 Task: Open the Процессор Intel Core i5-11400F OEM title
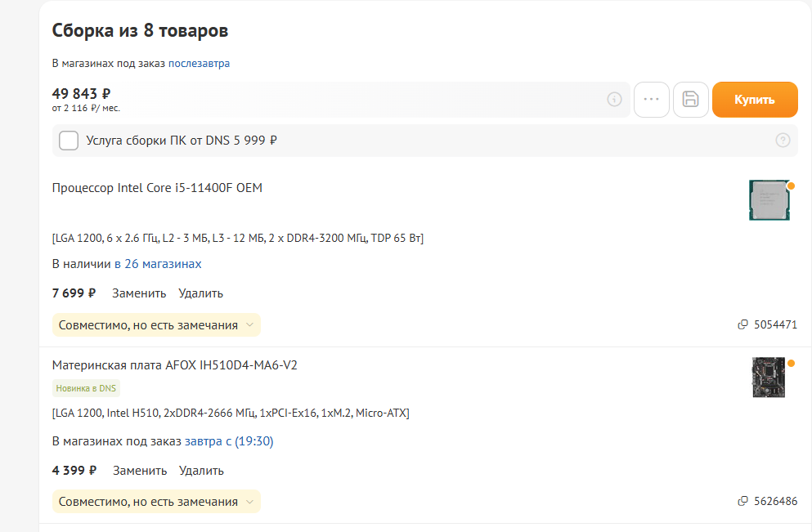(x=157, y=188)
